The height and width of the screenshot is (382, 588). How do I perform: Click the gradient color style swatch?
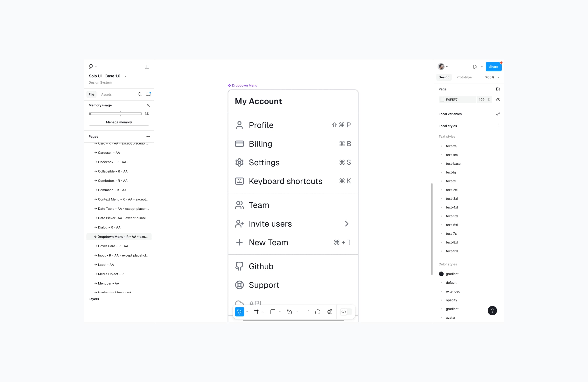(x=441, y=274)
